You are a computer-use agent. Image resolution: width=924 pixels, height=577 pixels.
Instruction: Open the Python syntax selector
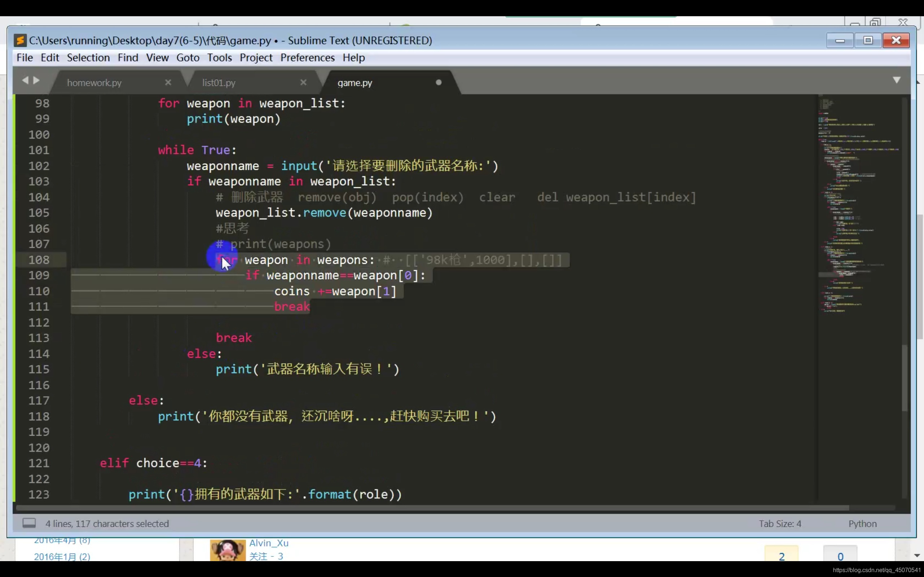[x=863, y=524]
